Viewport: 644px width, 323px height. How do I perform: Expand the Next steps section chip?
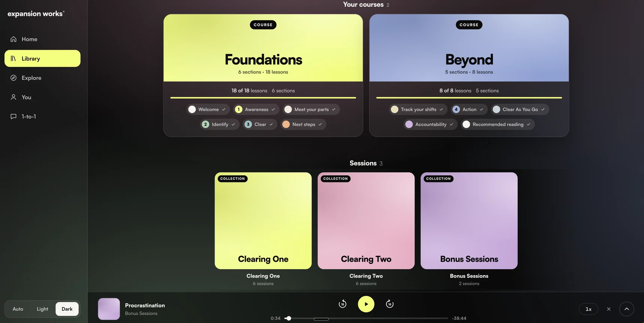click(x=304, y=124)
